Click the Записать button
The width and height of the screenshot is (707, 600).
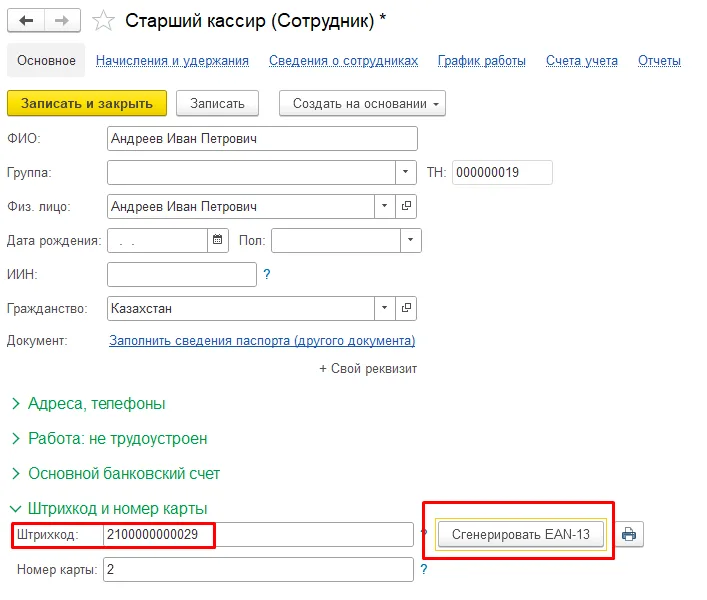pos(217,103)
